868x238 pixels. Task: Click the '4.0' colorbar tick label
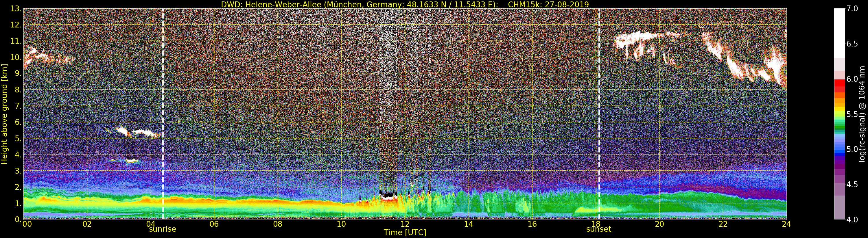point(852,220)
